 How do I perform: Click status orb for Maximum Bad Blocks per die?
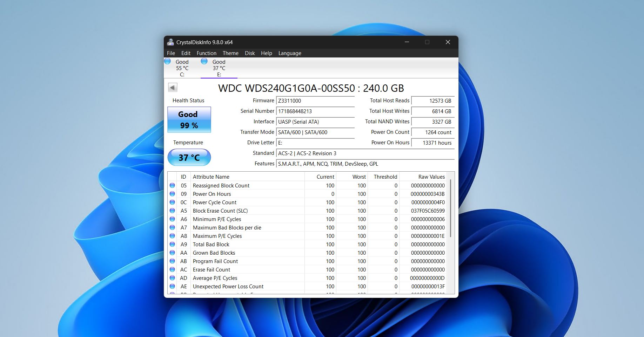pyautogui.click(x=172, y=227)
